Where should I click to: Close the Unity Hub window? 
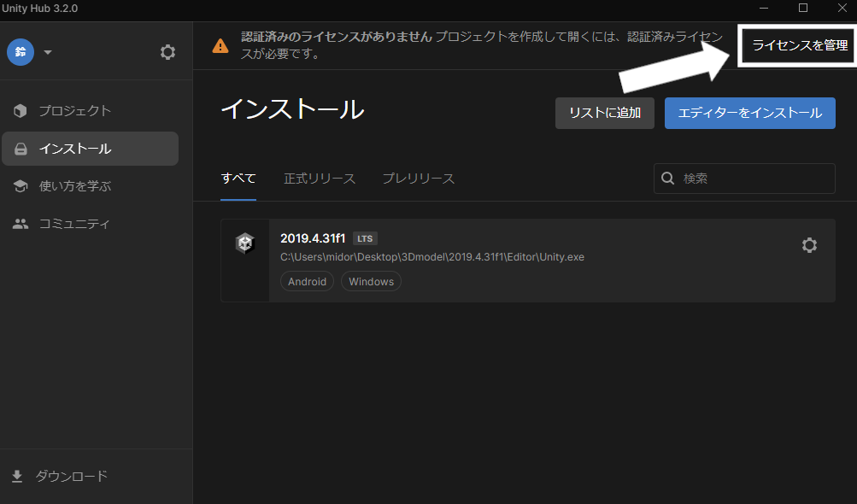coord(842,9)
